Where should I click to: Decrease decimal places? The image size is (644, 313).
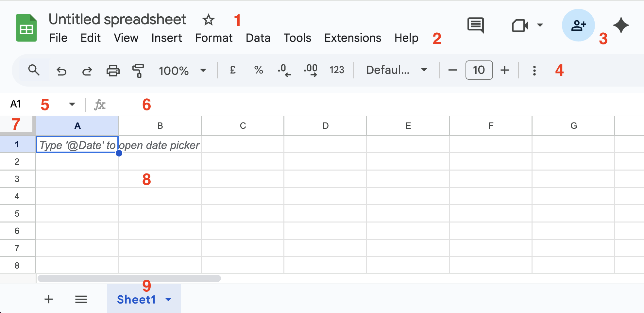(x=284, y=70)
